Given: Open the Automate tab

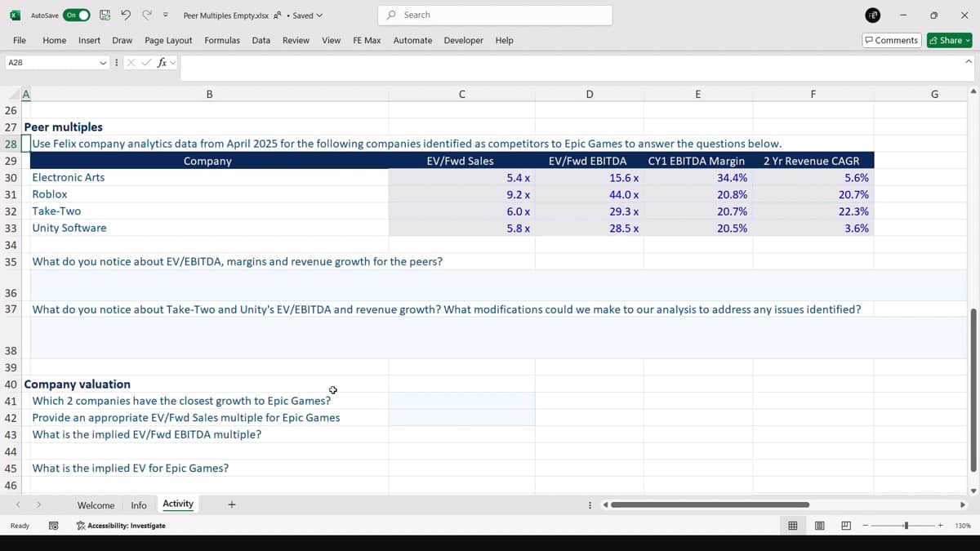Looking at the screenshot, I should 413,40.
